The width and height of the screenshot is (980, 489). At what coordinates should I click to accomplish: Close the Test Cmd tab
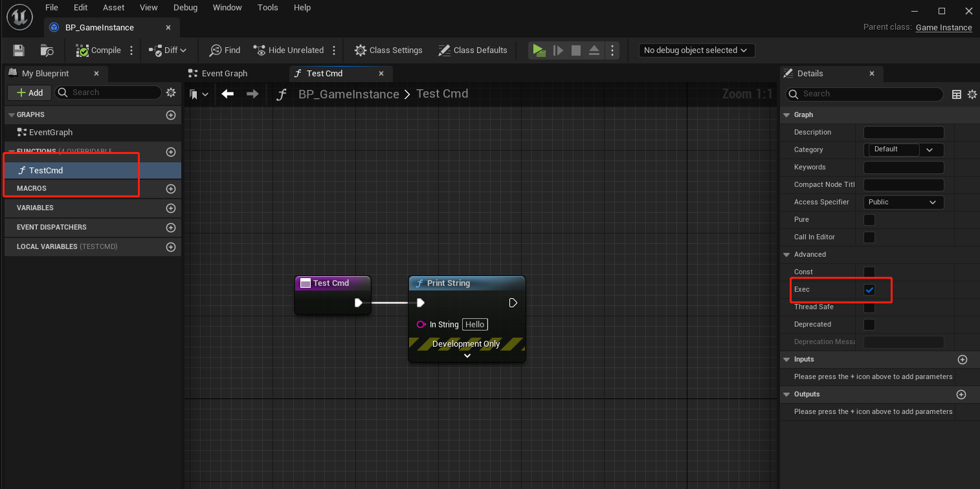click(x=381, y=74)
